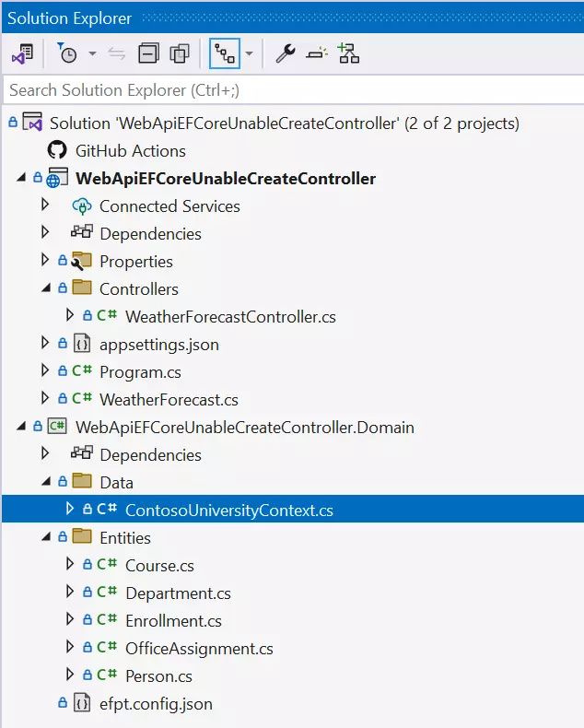Select Person.cs file
Viewport: 584px width, 728px height.
pyautogui.click(x=158, y=676)
